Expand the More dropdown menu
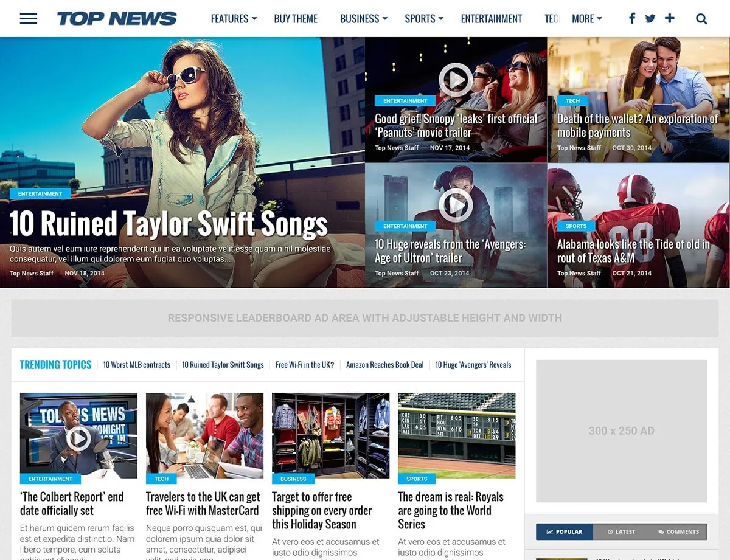Screen dimensions: 730x560 [x=587, y=19]
